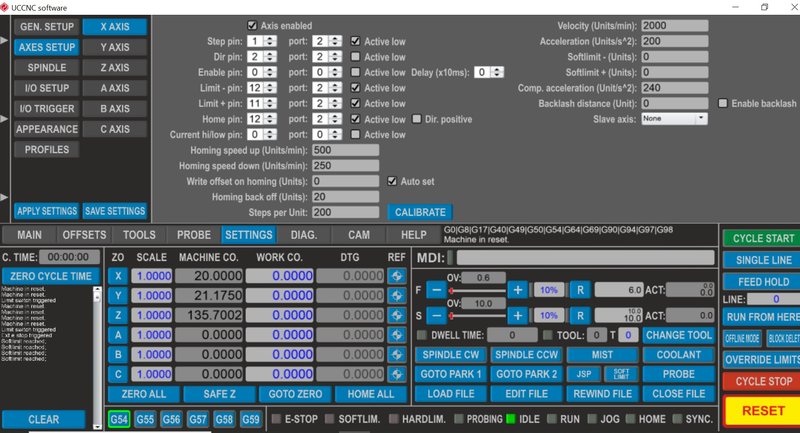Viewport: 800px width, 433px height.
Task: Click APPLY SETTINGS button
Action: pyautogui.click(x=46, y=211)
